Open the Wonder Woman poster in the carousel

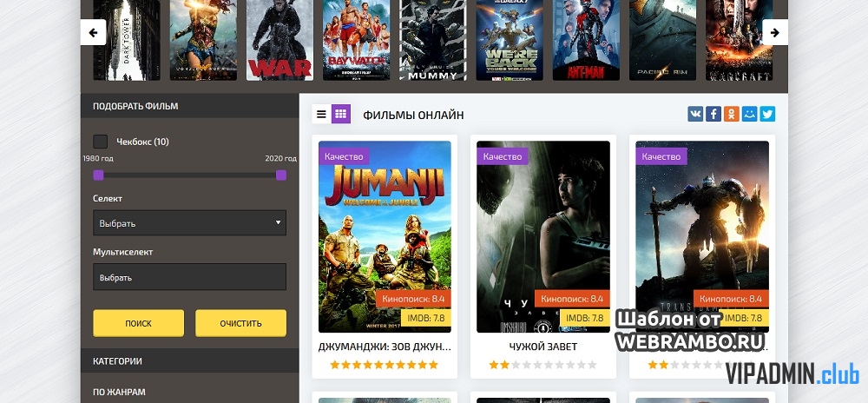[203, 41]
